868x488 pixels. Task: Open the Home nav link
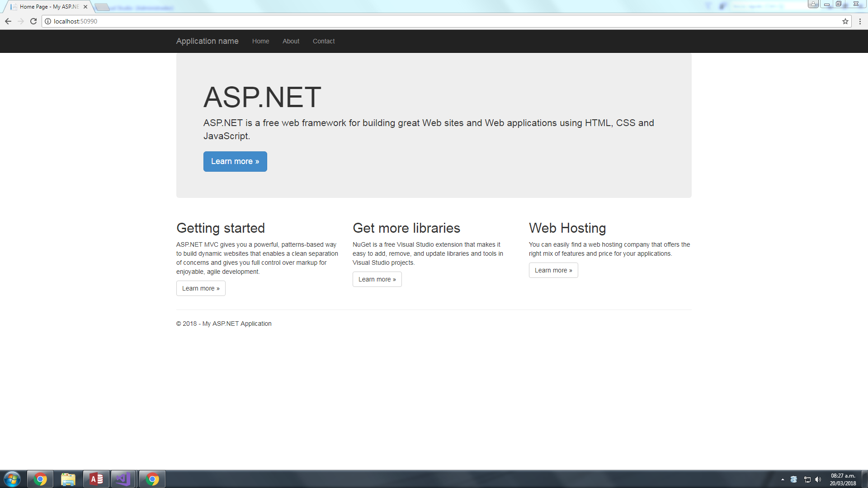coord(260,41)
